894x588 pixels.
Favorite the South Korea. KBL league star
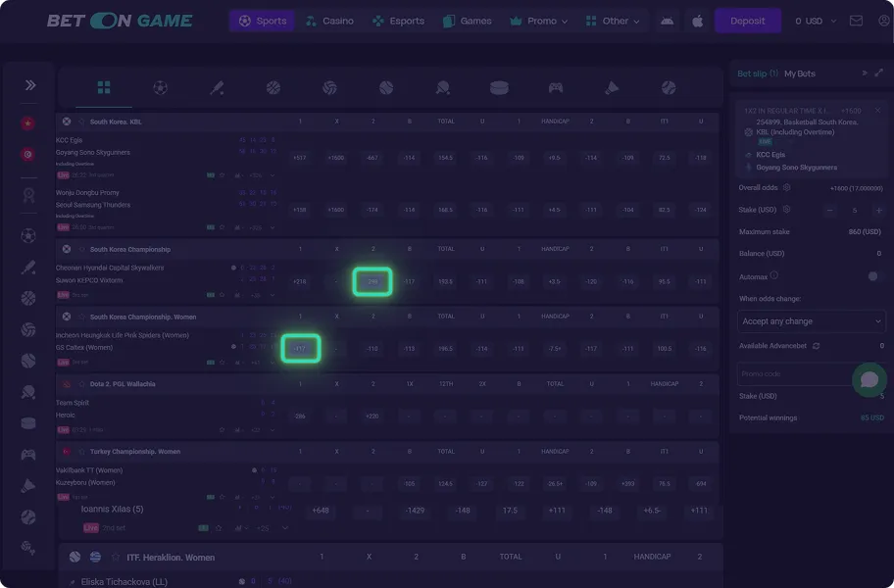click(x=82, y=122)
